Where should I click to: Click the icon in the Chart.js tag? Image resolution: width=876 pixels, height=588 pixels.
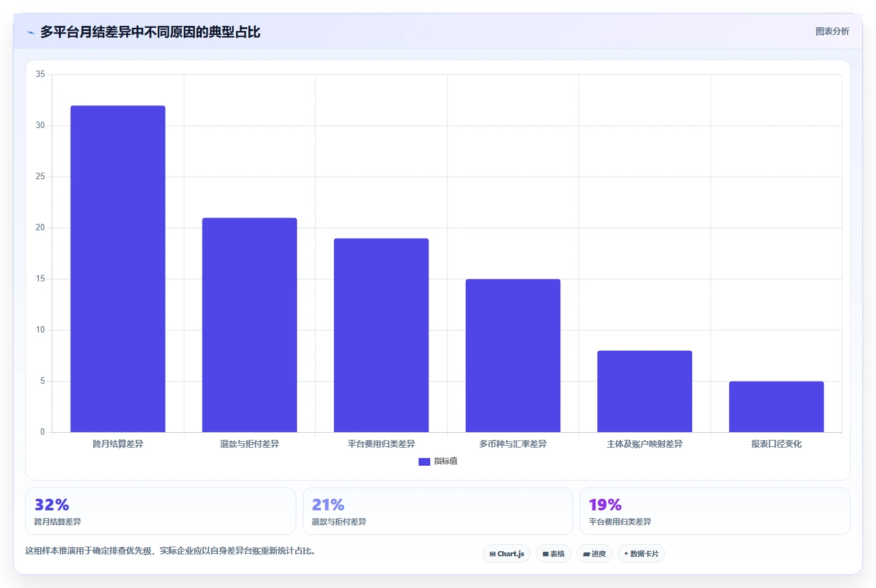[x=492, y=554]
